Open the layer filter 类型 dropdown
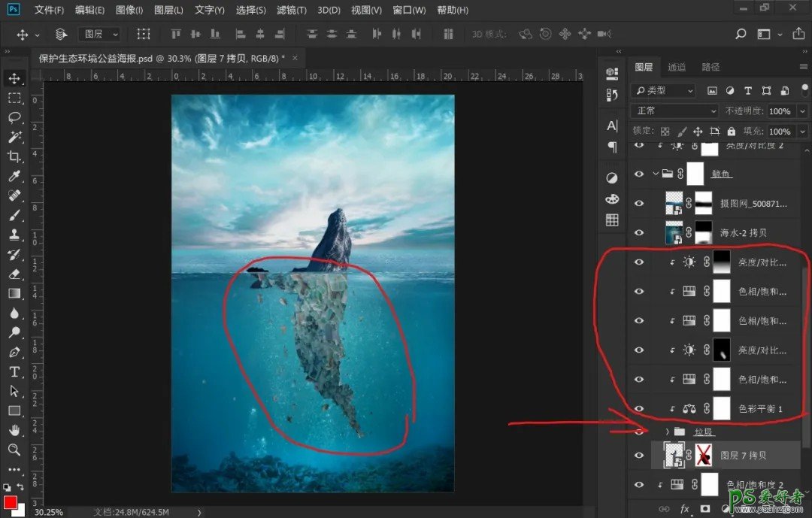Viewport: 812px width, 518px height. [663, 90]
